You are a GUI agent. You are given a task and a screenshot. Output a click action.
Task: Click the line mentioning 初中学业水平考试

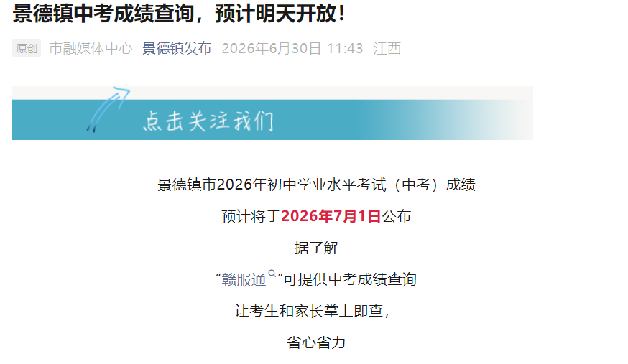pyautogui.click(x=316, y=185)
